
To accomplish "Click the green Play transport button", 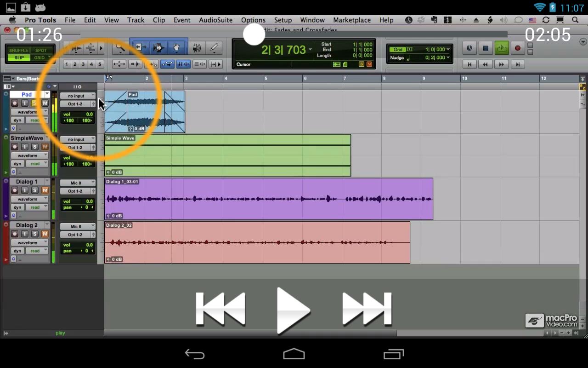I will pyautogui.click(x=502, y=48).
